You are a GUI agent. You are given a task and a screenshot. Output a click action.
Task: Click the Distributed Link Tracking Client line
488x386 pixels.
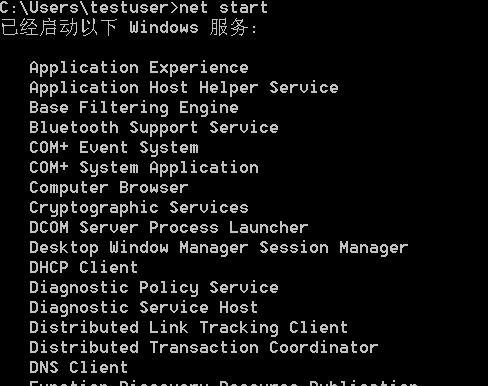(189, 328)
